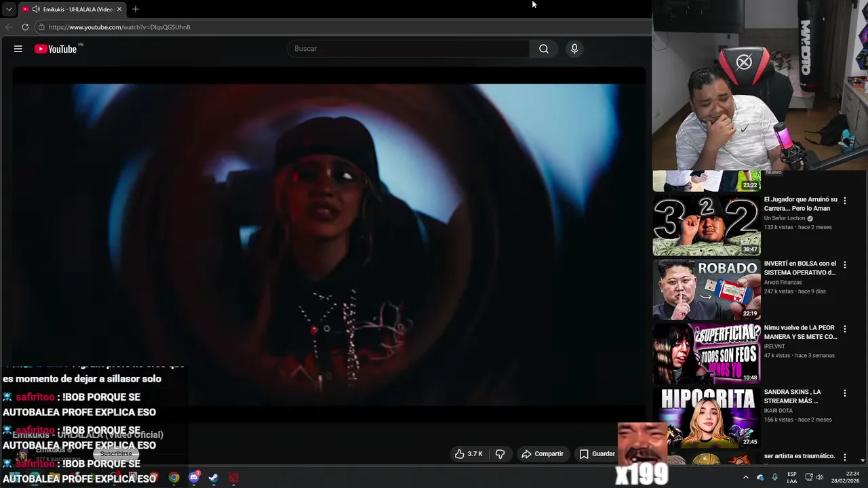Open title Nimu vuelve de LA PEOR MANERA
868x488 pixels.
(801, 332)
